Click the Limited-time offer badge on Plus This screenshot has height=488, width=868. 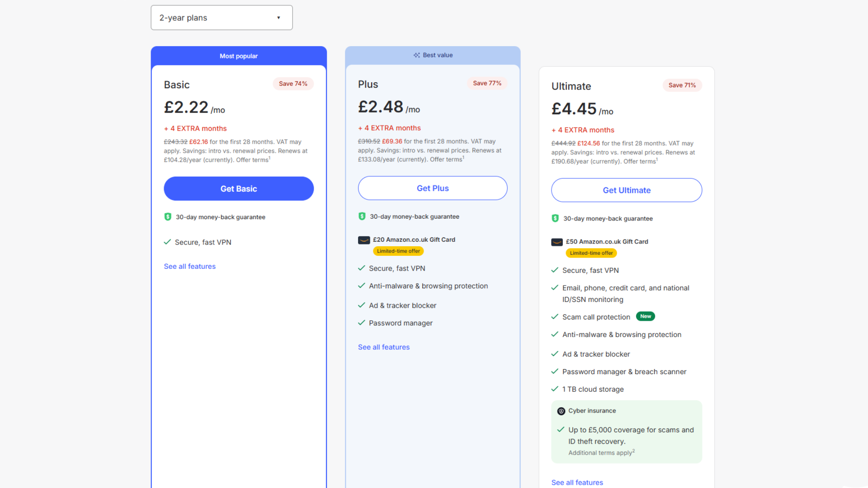pos(398,251)
